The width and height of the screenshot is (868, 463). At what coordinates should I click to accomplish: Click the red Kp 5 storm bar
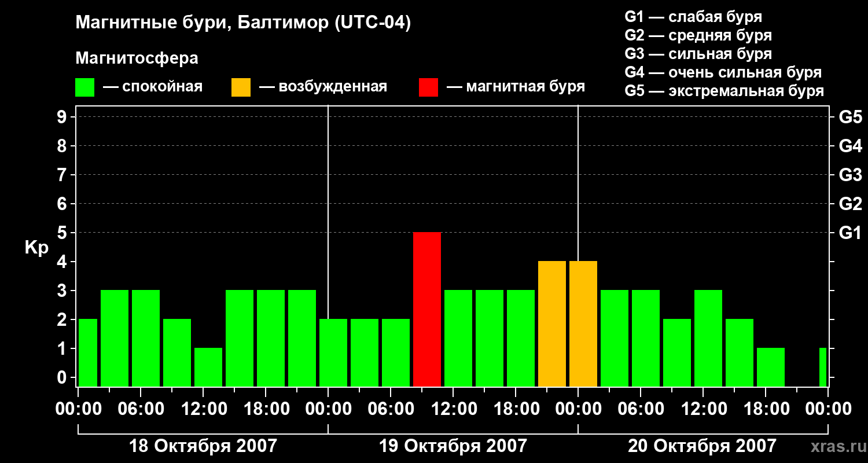427,309
